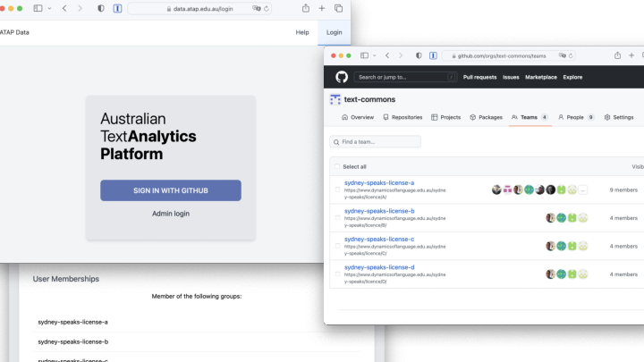
Task: Open Pull requests in GitHub header
Action: pos(479,77)
